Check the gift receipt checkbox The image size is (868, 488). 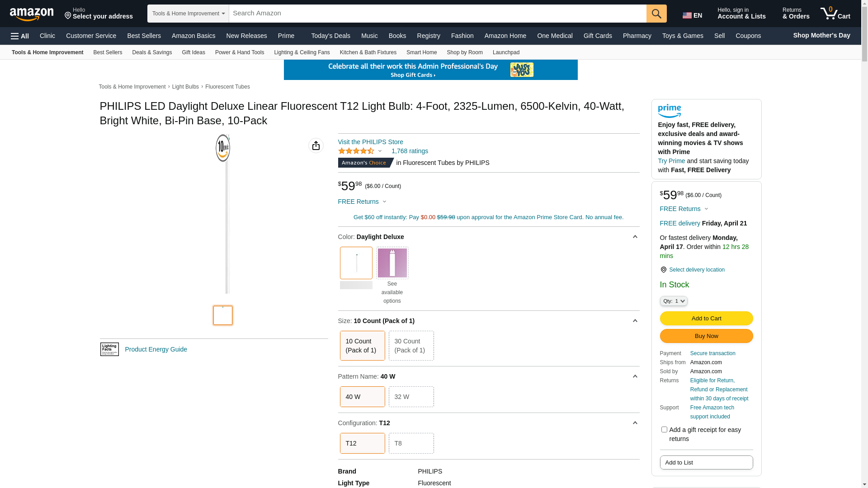664,430
